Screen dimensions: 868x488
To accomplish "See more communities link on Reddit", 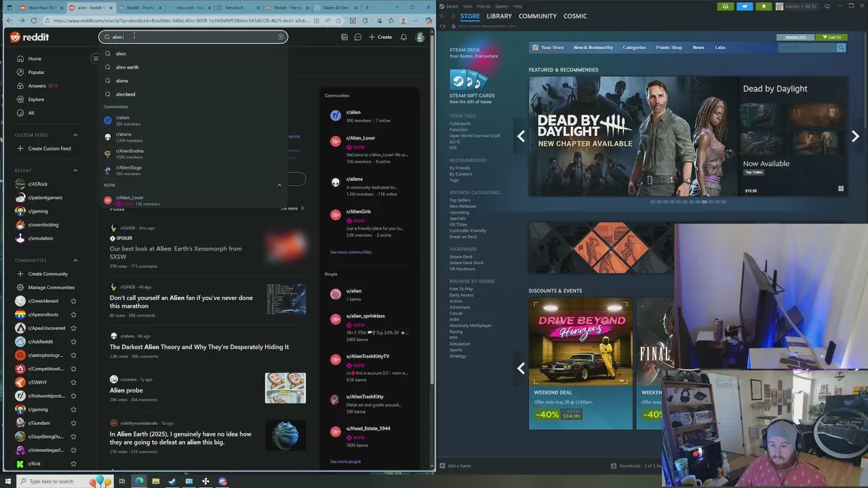I will tap(351, 252).
